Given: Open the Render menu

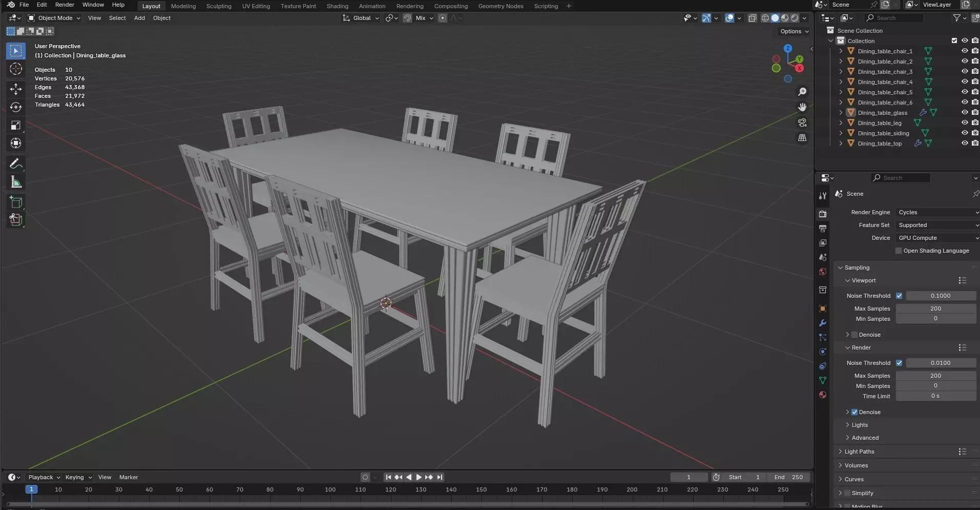Looking at the screenshot, I should pyautogui.click(x=65, y=5).
